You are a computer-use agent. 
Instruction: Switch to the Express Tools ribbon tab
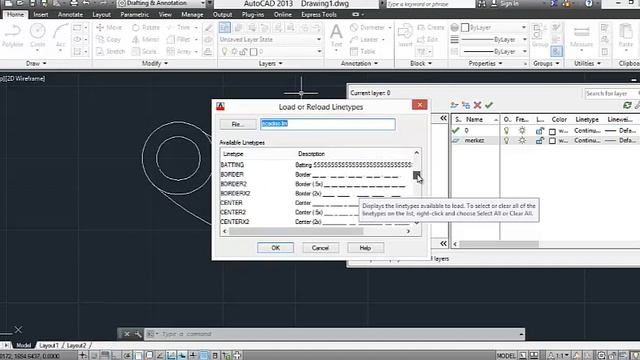[319, 14]
